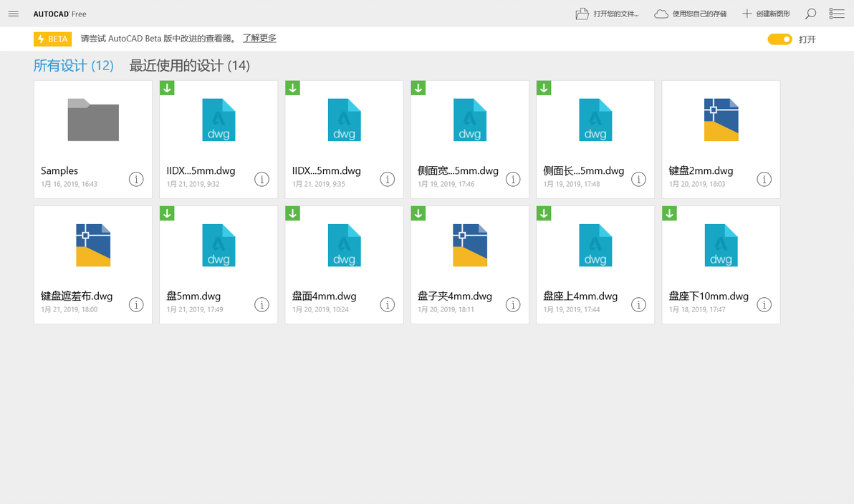Click file name 侧面长...5mm.dwg
Viewport: 854px width, 504px height.
[x=584, y=171]
